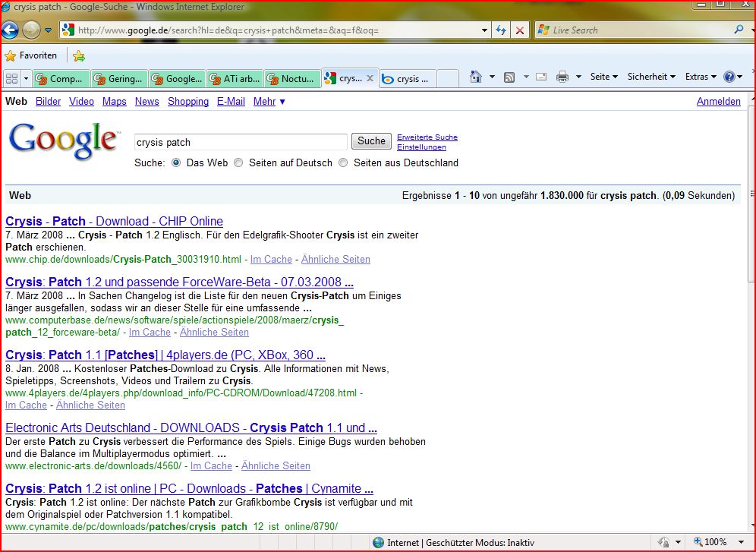
Task: Click the browser Forward arrow button
Action: pyautogui.click(x=31, y=30)
